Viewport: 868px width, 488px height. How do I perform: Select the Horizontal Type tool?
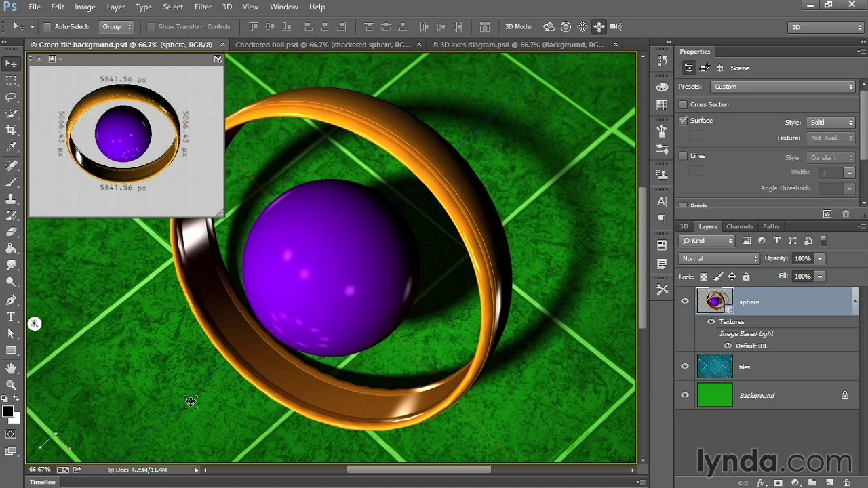point(11,317)
